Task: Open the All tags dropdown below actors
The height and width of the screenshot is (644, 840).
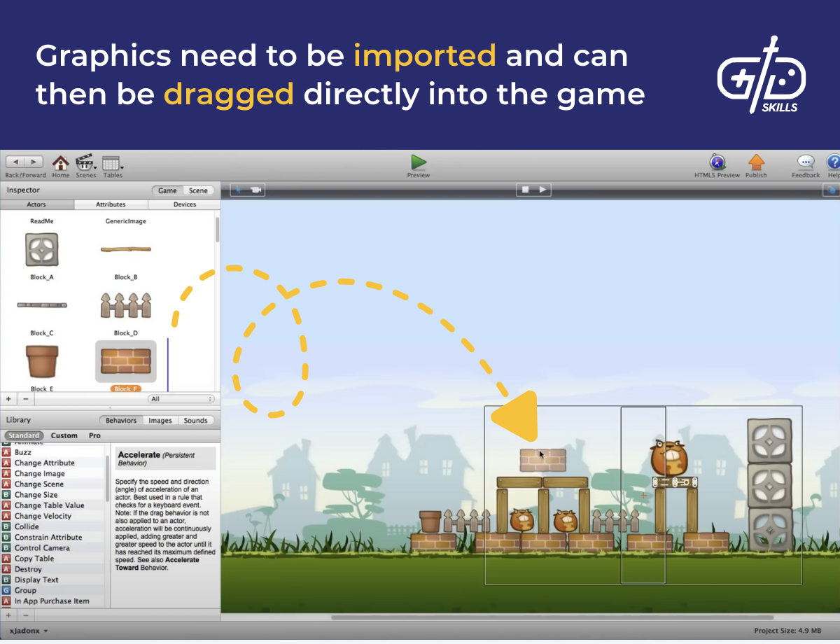Action: tap(181, 398)
